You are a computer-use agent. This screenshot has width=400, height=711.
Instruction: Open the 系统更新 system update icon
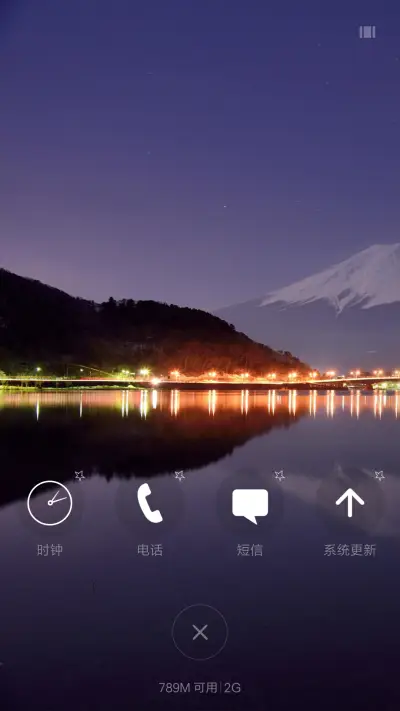(350, 502)
